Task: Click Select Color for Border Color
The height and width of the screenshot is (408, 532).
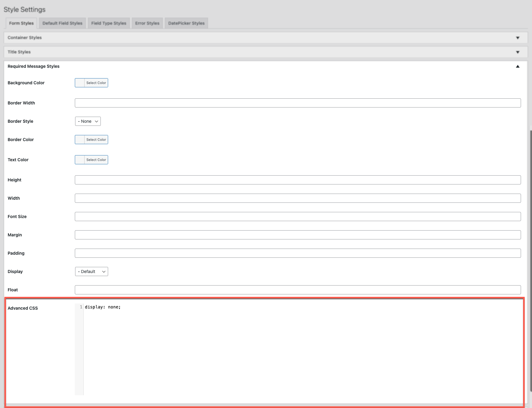Action: [x=96, y=140]
